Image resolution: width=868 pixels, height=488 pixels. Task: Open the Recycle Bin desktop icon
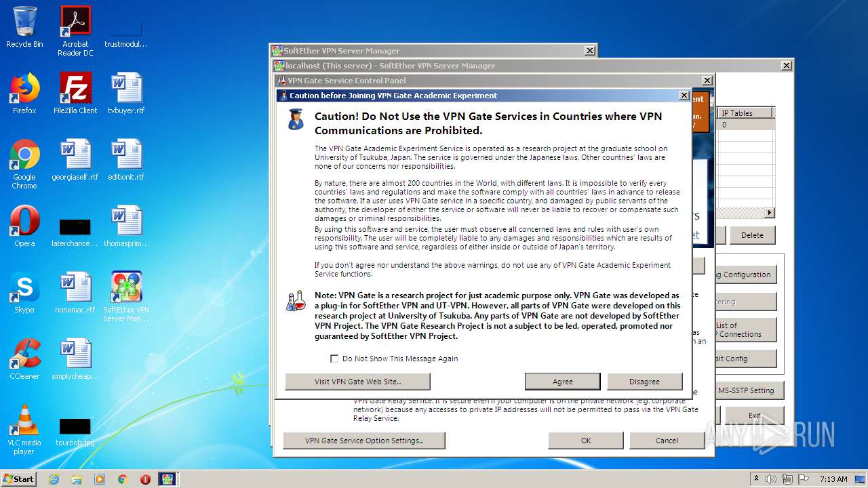point(24,27)
